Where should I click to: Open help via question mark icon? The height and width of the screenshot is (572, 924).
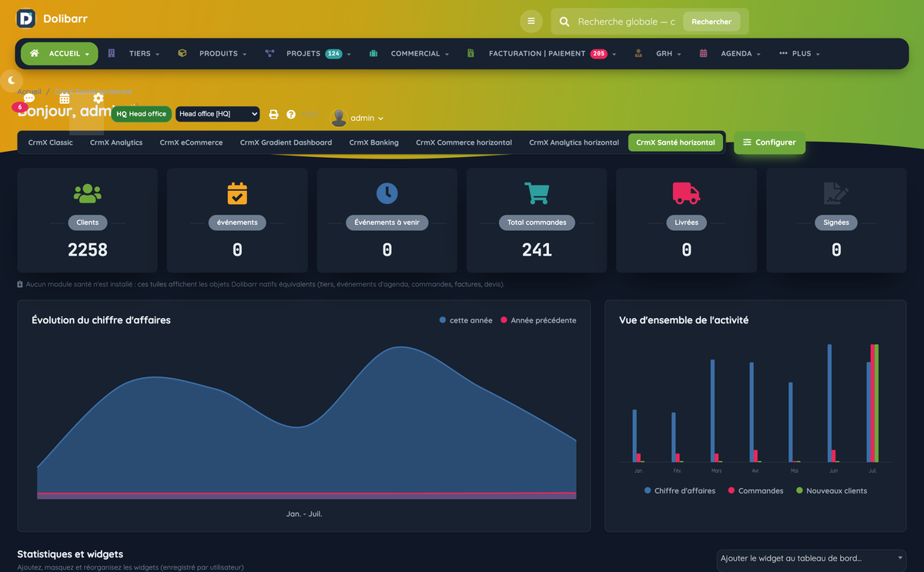pyautogui.click(x=291, y=114)
